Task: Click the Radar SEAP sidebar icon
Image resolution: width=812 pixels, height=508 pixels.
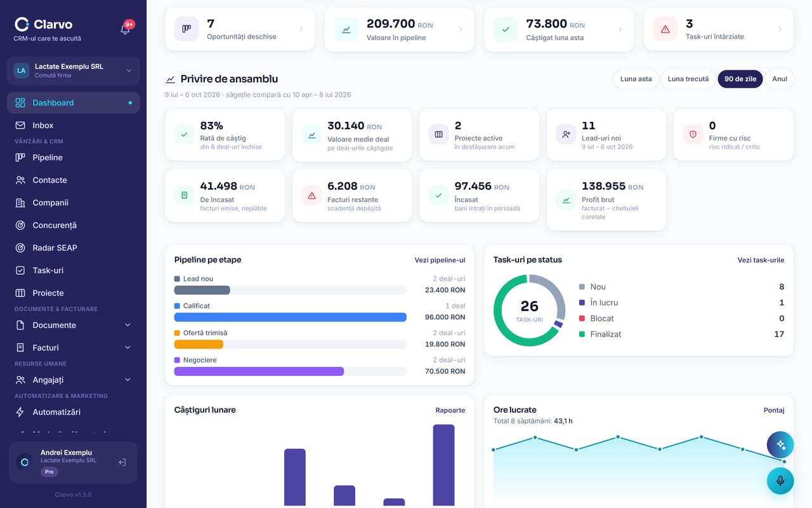Action: [20, 248]
